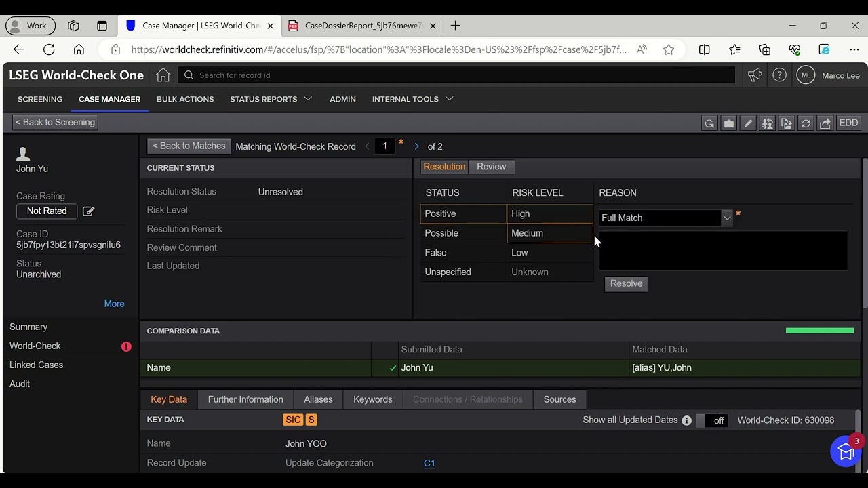Click the match record number field

tap(384, 146)
